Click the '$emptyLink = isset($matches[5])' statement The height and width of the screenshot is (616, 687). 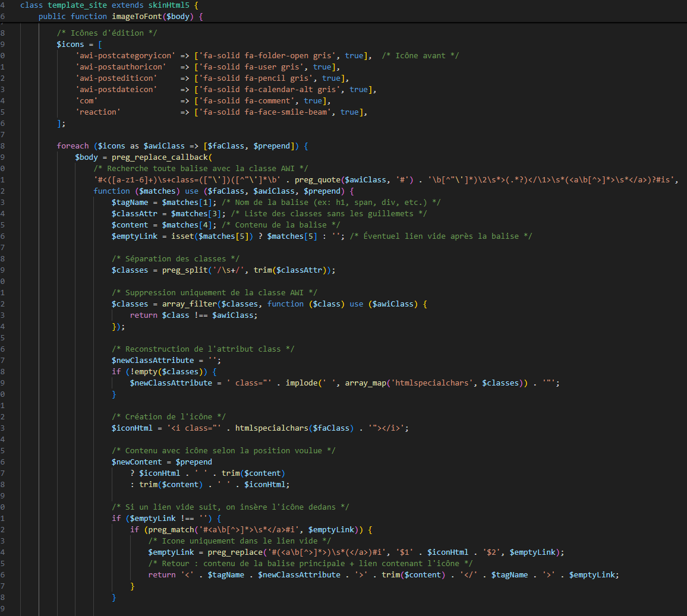point(228,237)
